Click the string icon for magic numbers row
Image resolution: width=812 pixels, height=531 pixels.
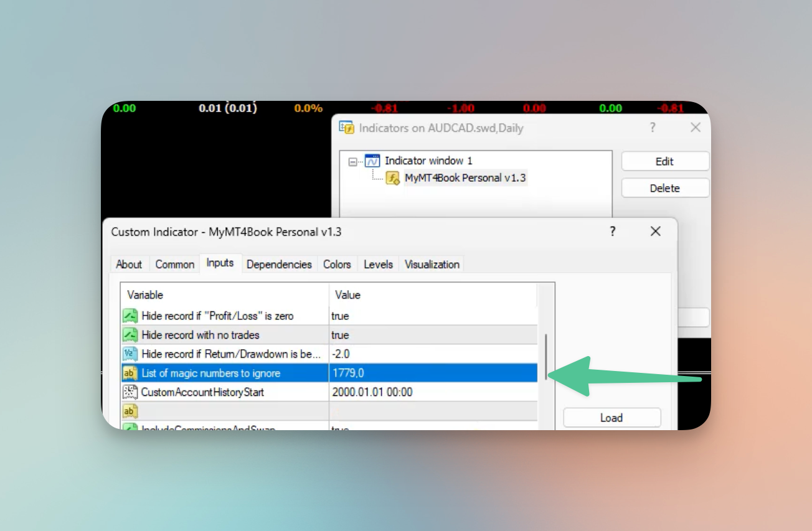[130, 374]
